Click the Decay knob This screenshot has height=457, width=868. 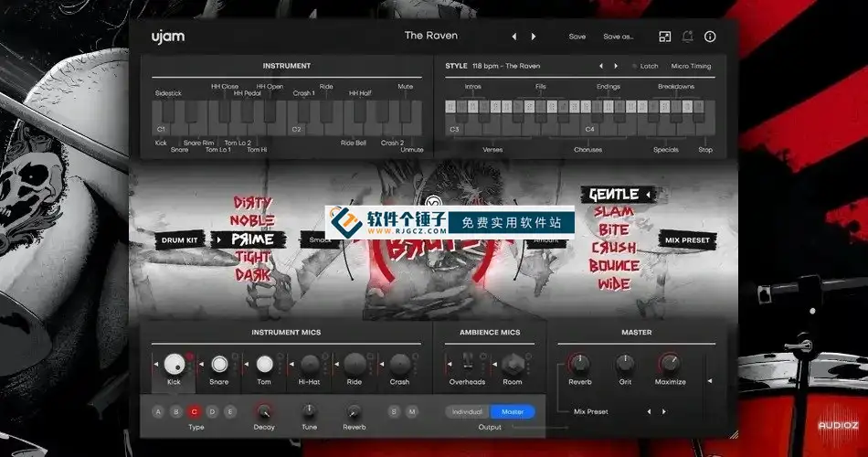[264, 411]
